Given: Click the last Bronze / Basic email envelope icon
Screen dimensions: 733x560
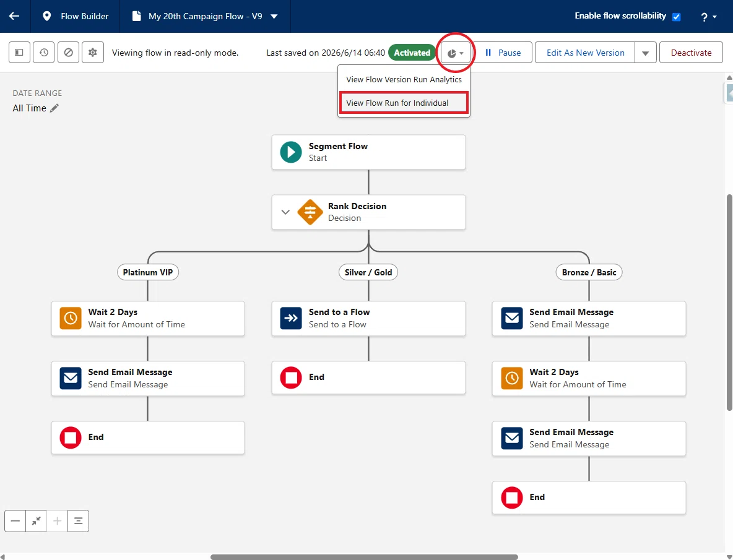Looking at the screenshot, I should pos(512,439).
